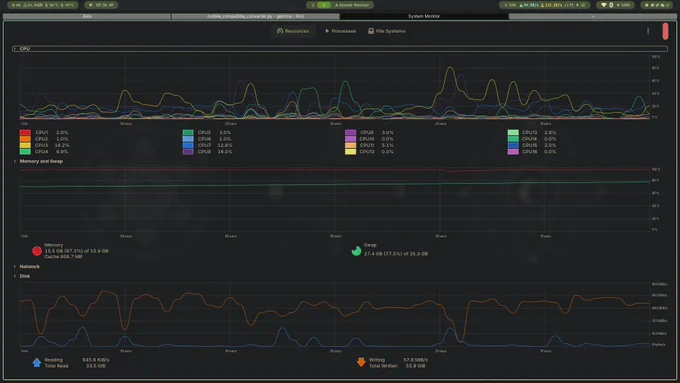Click the Processes play-arrow icon
680x383 pixels.
pyautogui.click(x=327, y=31)
